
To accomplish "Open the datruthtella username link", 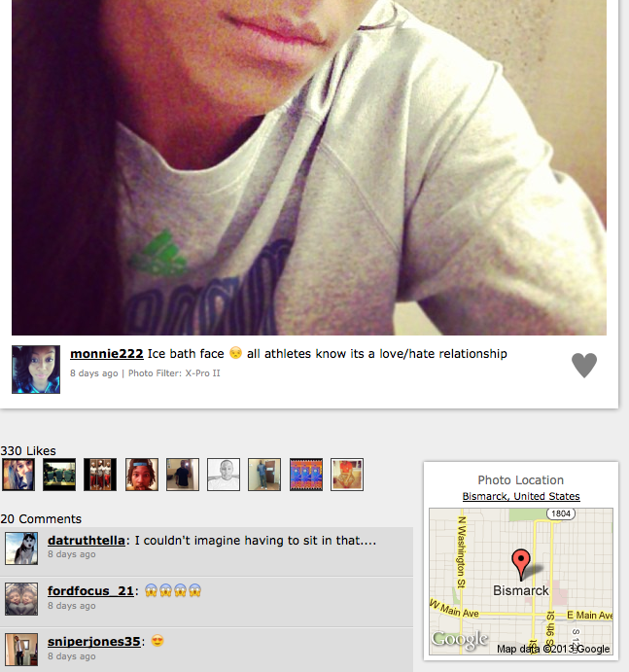I will (87, 541).
